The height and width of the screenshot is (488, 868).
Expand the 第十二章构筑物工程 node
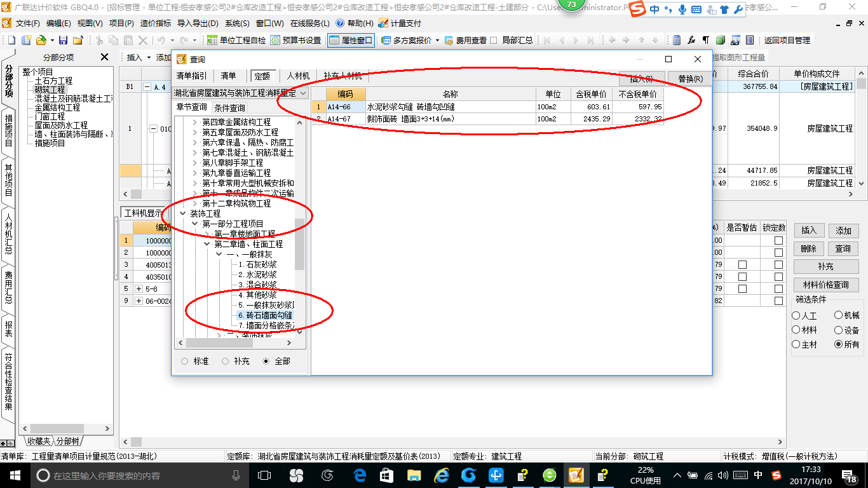[195, 203]
